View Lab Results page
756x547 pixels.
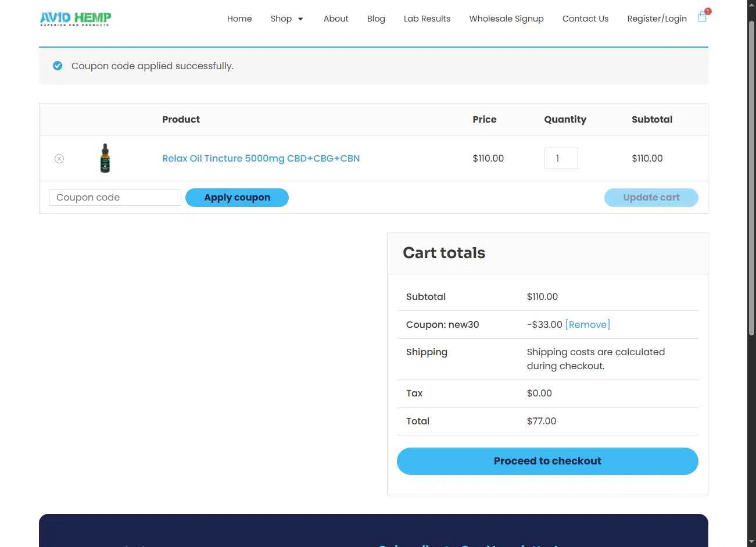coord(427,19)
